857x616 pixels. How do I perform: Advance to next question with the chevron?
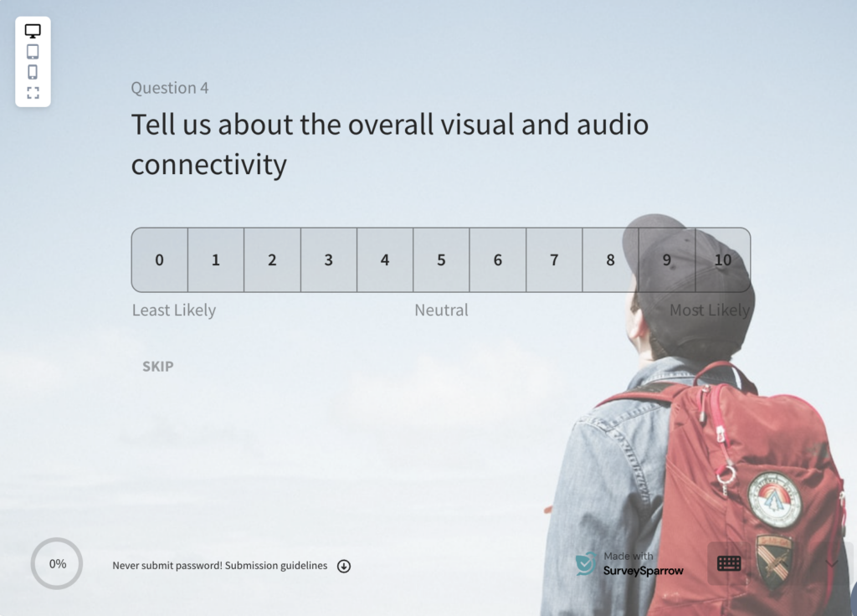point(831,564)
